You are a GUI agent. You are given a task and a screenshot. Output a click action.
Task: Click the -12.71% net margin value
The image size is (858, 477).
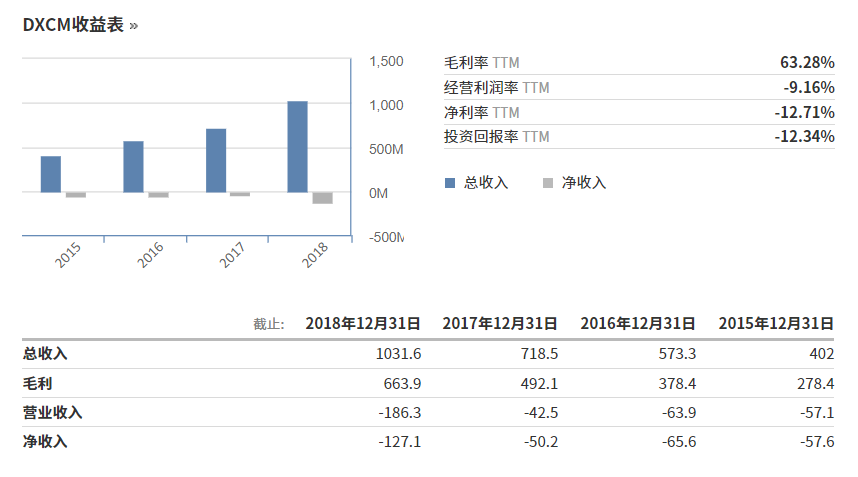pos(804,113)
